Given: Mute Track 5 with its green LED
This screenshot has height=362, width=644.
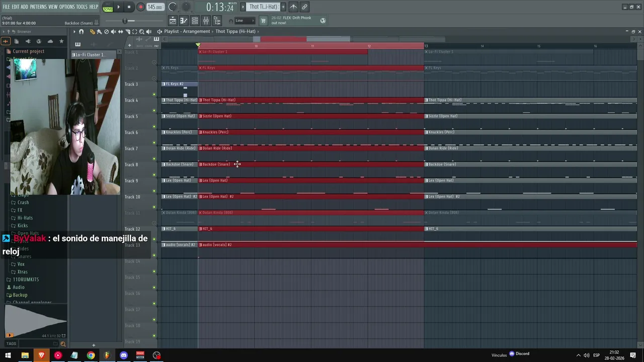Looking at the screenshot, I should pyautogui.click(x=154, y=127).
